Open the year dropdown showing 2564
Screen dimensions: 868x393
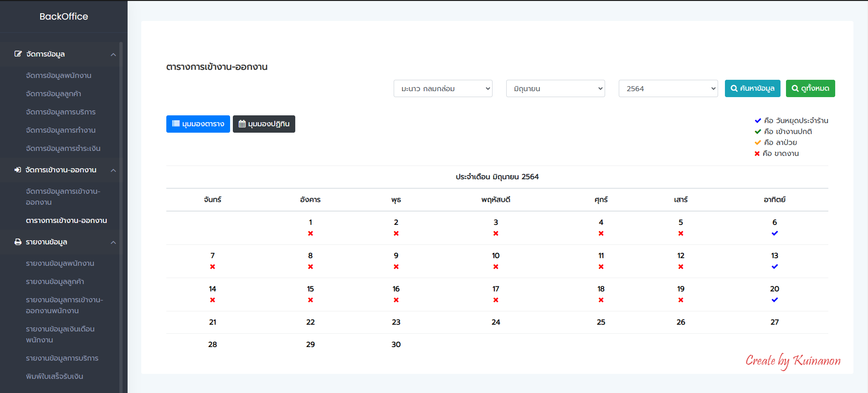[x=668, y=88]
